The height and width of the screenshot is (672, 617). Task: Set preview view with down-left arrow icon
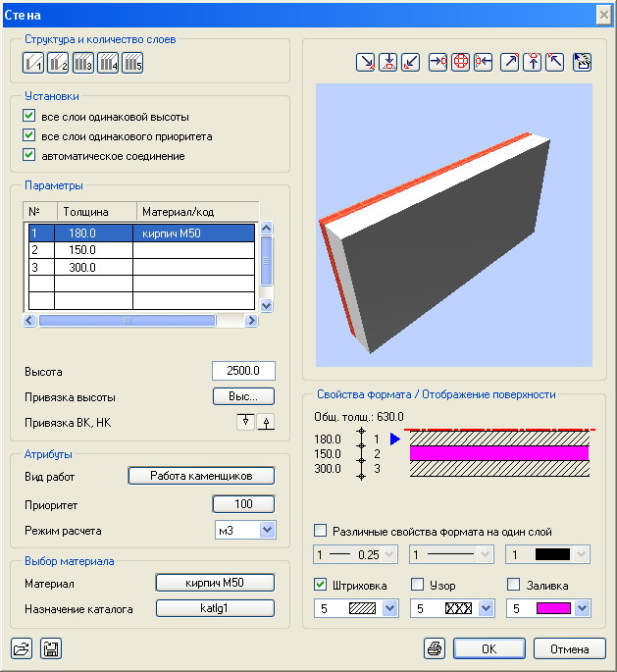tap(410, 62)
